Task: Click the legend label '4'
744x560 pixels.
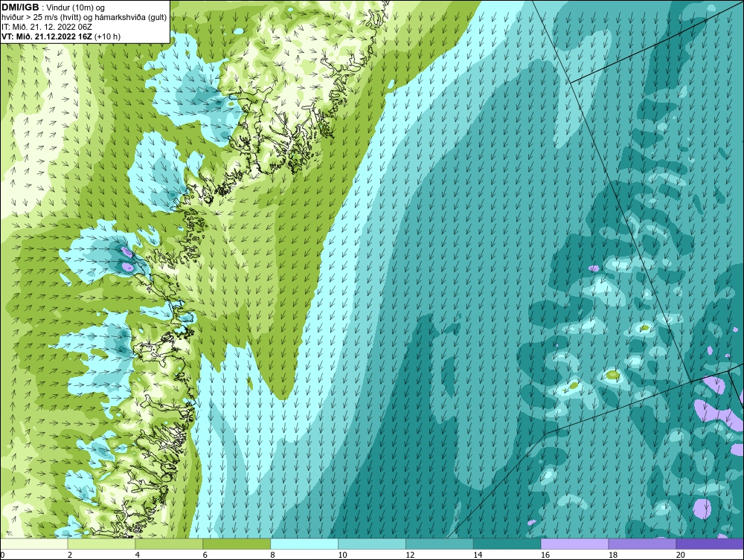Action: tap(137, 555)
